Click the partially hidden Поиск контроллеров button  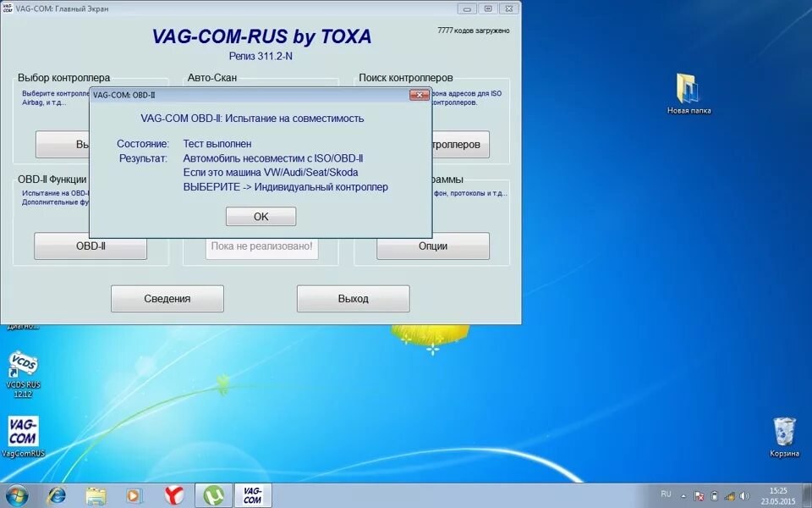click(460, 145)
